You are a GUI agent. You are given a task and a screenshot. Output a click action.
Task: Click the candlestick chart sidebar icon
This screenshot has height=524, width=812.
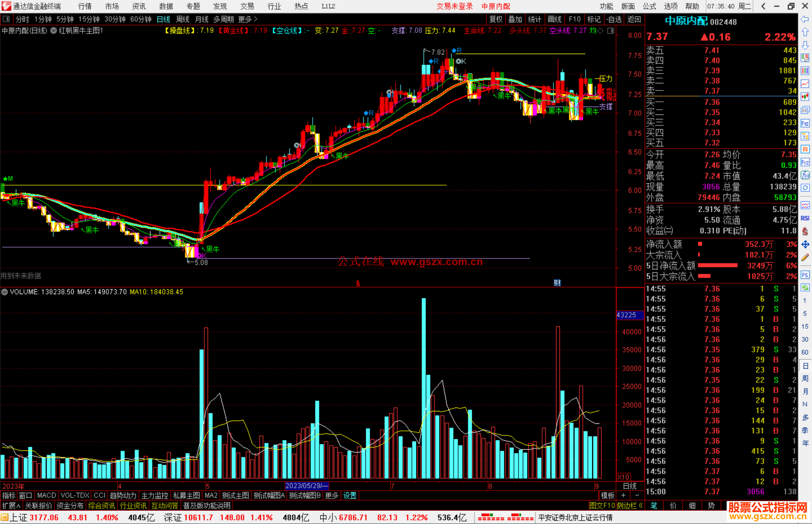805,97
